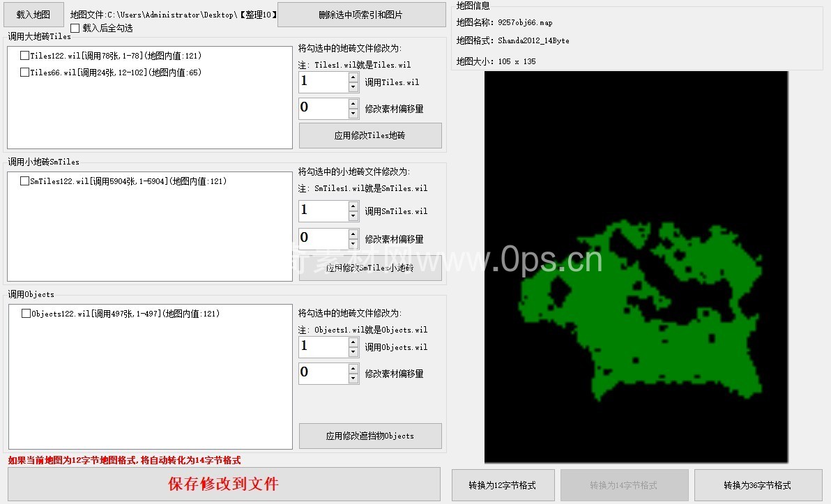The width and height of the screenshot is (831, 504).
Task: Increase the 调用Objects.wil spinner value
Action: point(353,342)
